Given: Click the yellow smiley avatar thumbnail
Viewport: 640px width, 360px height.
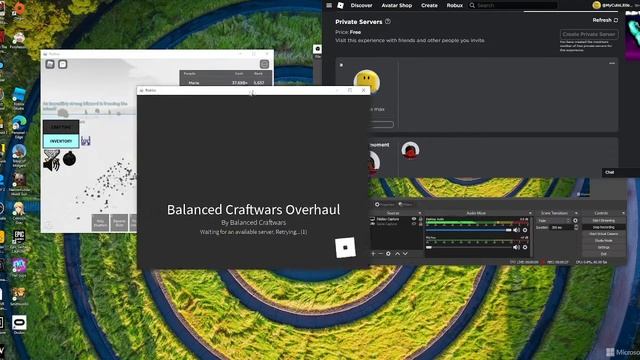Looking at the screenshot, I should click(x=367, y=82).
